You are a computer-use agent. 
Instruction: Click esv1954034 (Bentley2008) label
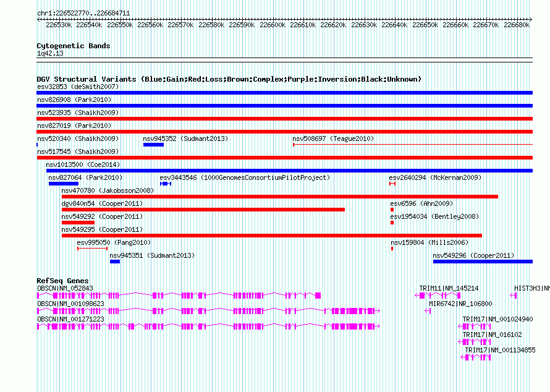click(x=434, y=216)
